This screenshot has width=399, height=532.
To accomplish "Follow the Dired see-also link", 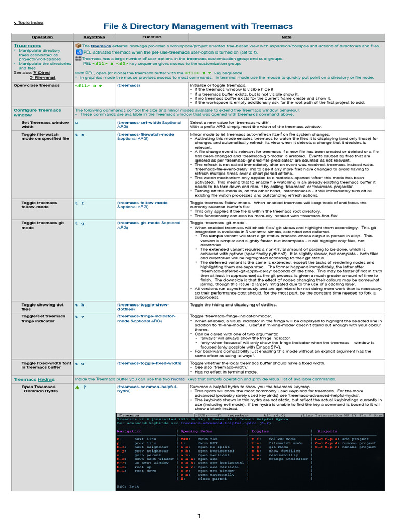I will (x=42, y=73).
